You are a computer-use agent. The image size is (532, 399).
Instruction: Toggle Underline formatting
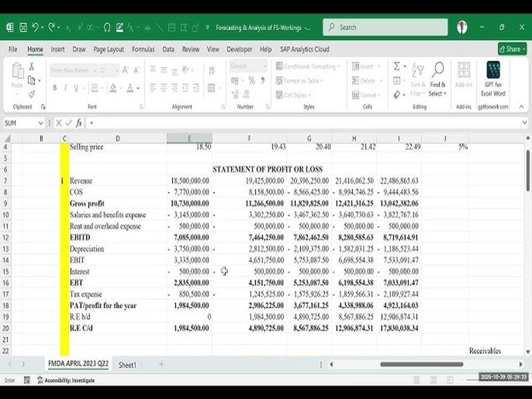pos(76,88)
